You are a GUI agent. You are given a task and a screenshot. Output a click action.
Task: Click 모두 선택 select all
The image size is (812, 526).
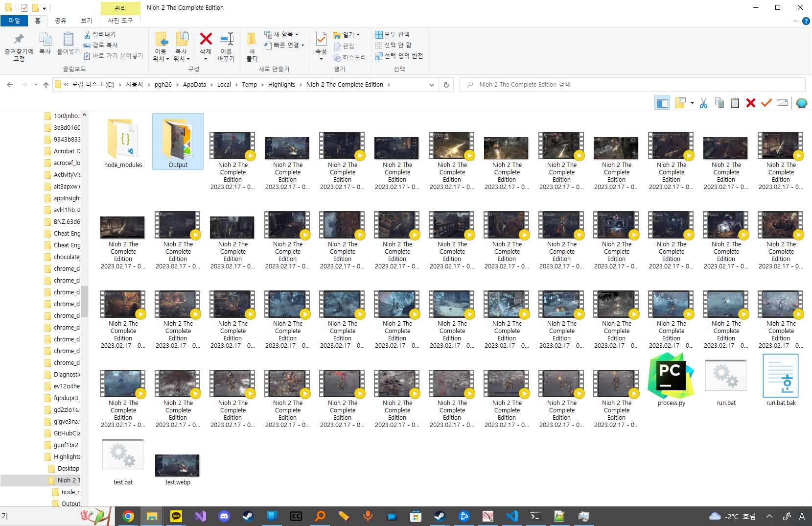(x=393, y=34)
